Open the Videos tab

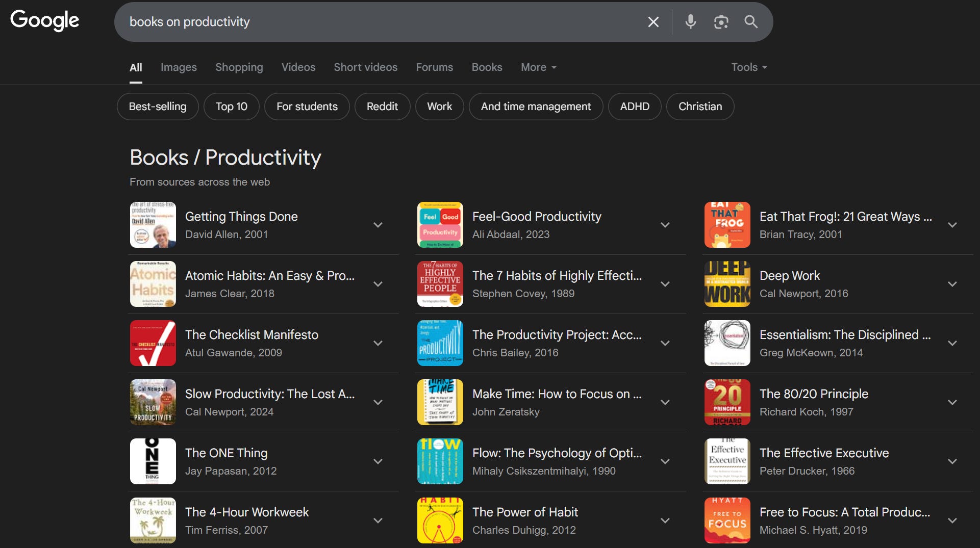(x=298, y=67)
